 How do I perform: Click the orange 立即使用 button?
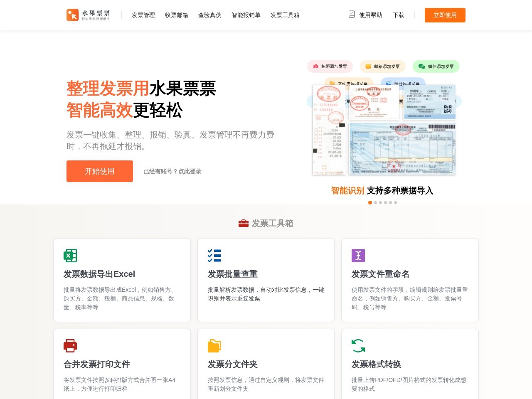point(445,15)
